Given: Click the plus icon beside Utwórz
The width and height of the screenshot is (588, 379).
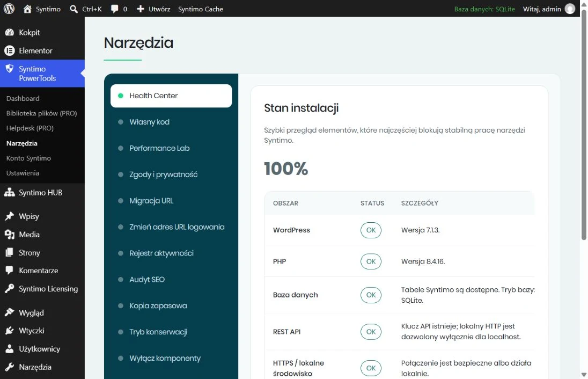Looking at the screenshot, I should pos(140,9).
